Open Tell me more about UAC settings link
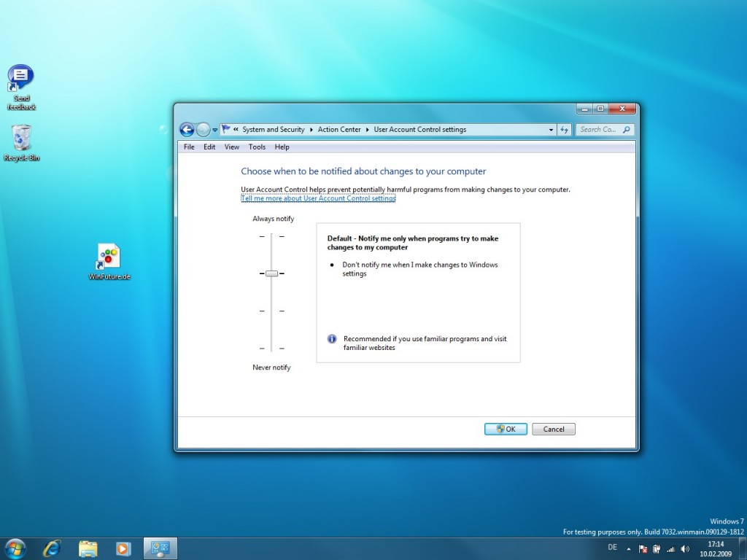Screen dimensions: 747x560 (x=318, y=198)
